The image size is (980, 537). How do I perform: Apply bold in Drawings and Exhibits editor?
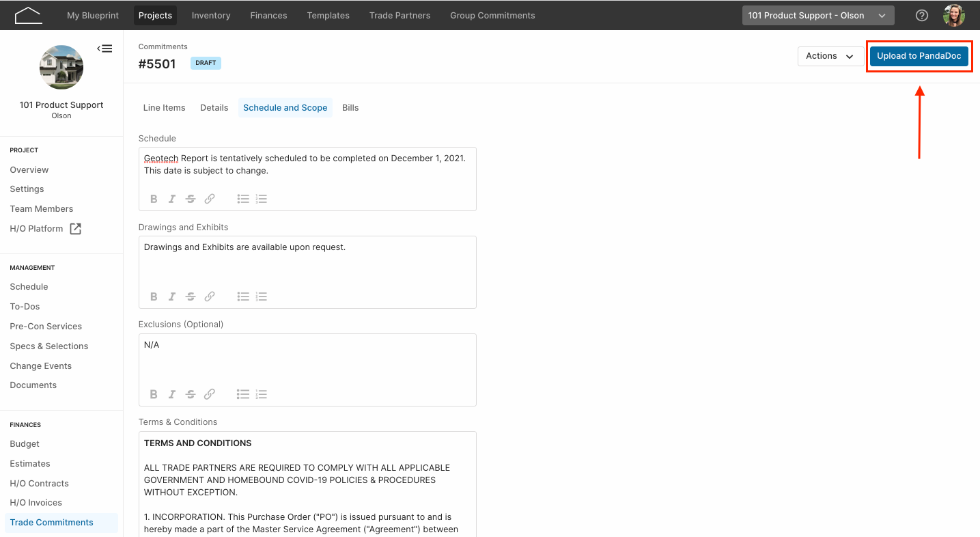[154, 297]
